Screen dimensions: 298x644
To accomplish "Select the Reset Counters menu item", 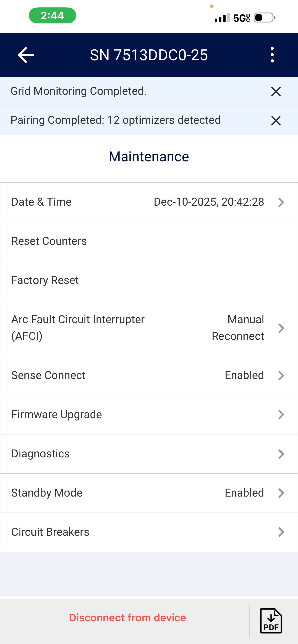I will click(49, 241).
